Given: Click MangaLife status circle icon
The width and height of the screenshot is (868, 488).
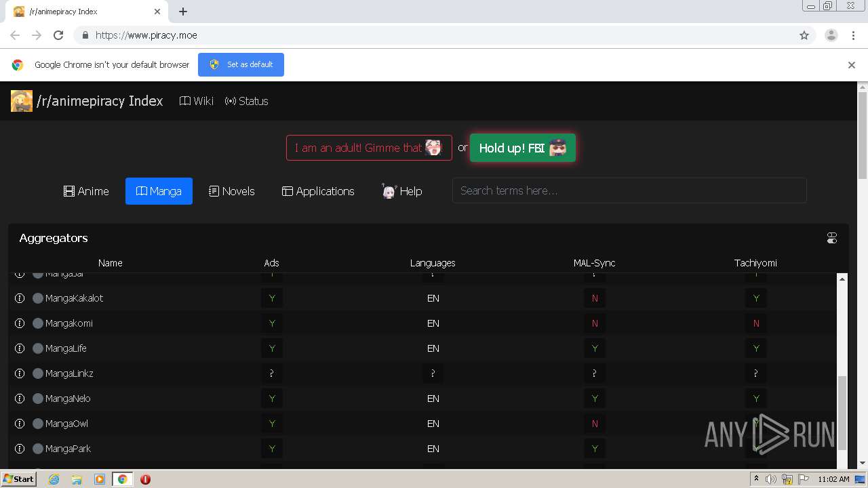Looking at the screenshot, I should coord(38,348).
